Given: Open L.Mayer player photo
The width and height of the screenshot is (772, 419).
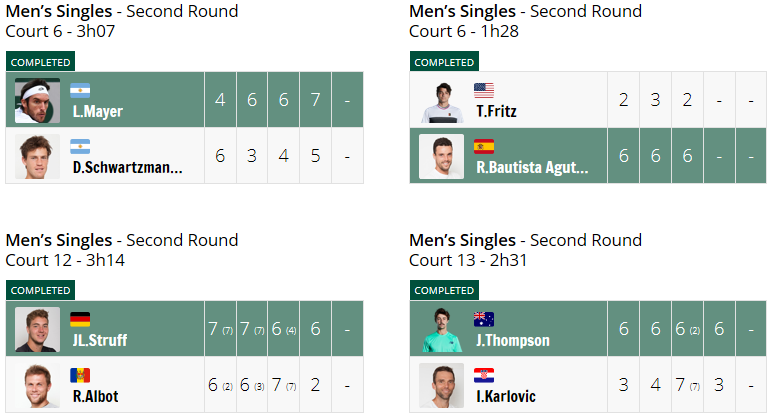Looking at the screenshot, I should click(37, 100).
